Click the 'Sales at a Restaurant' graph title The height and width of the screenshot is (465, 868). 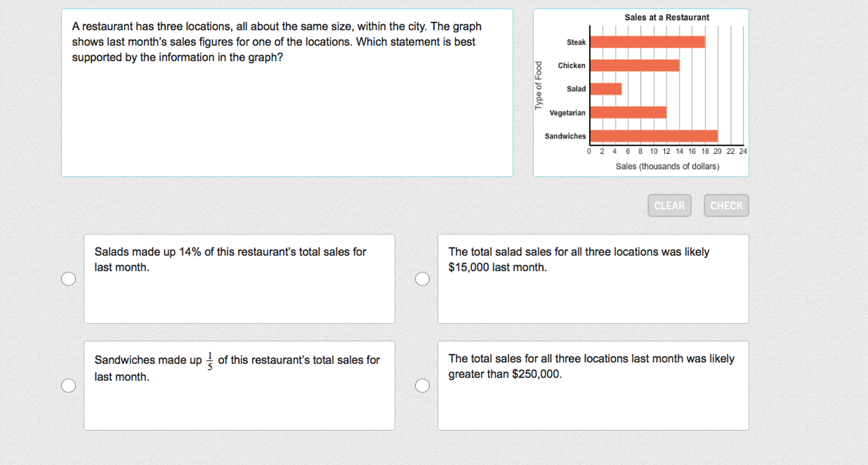(x=666, y=17)
